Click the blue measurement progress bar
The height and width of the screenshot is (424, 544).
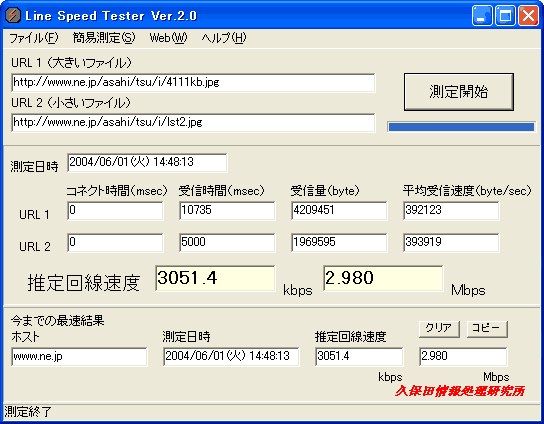[461, 127]
